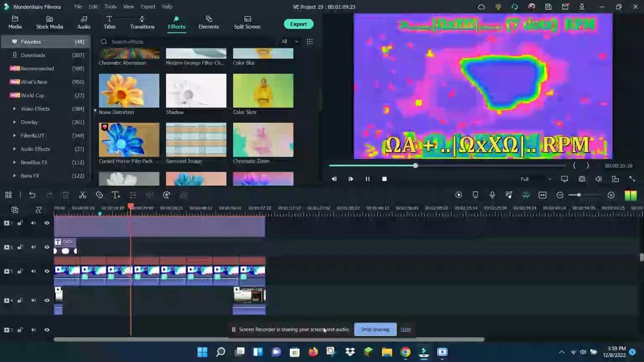Open the Transitions tab
The image size is (644, 362).
(142, 23)
